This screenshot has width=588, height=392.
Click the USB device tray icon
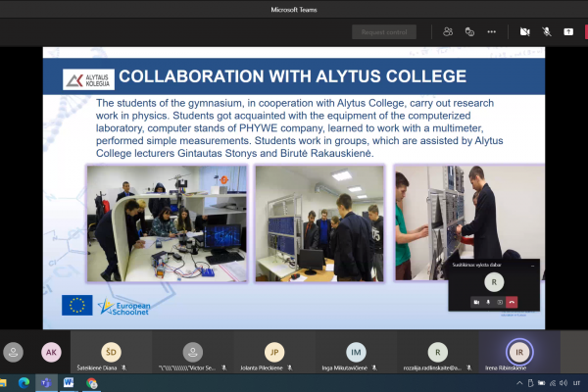(x=530, y=383)
